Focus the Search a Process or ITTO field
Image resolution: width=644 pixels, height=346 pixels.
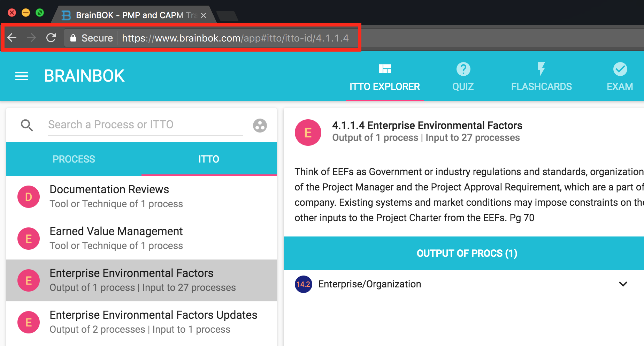[x=145, y=125]
